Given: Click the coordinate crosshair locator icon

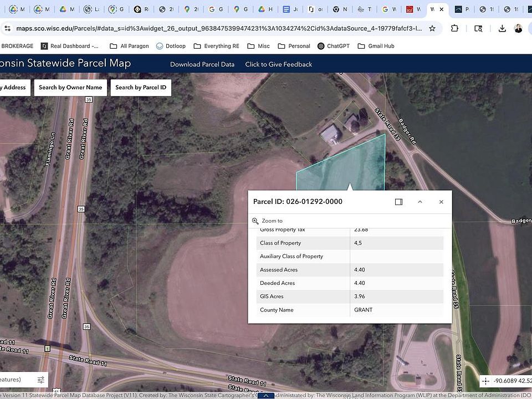Looking at the screenshot, I should [x=486, y=381].
